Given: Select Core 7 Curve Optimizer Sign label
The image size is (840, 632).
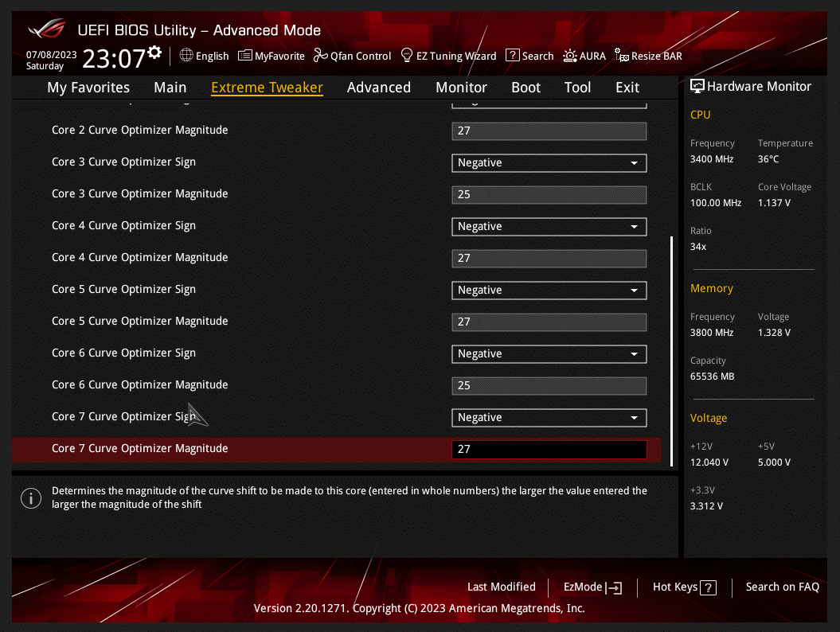Looking at the screenshot, I should [x=123, y=416].
